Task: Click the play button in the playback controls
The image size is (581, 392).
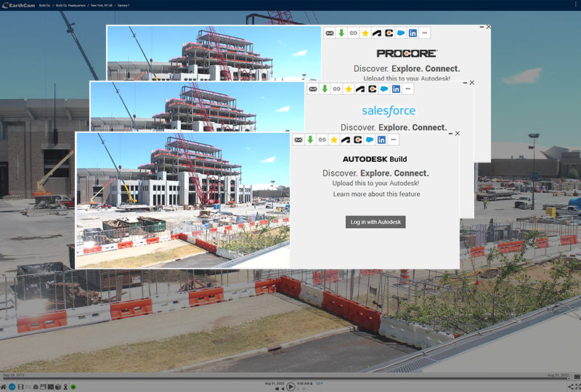Action: tap(290, 386)
